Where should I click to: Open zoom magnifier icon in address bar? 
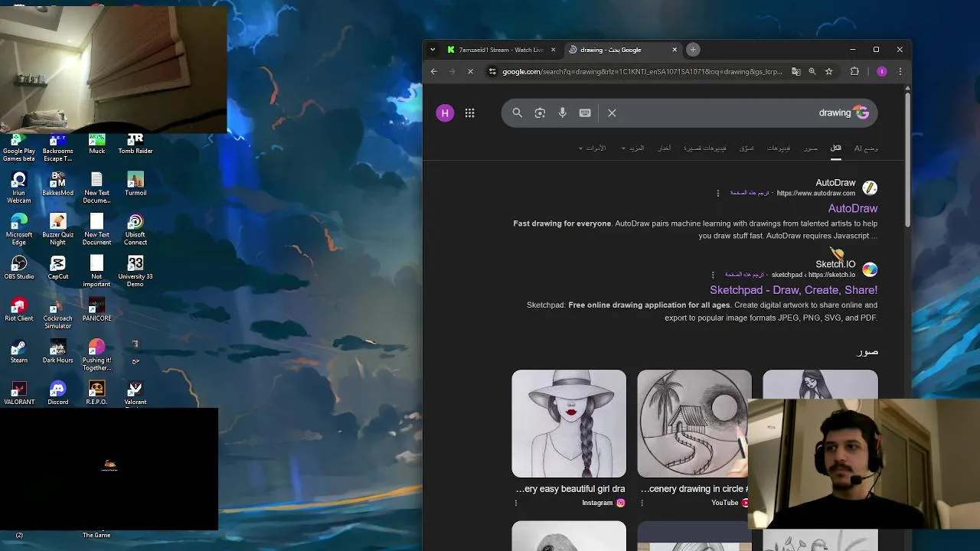[x=812, y=71]
